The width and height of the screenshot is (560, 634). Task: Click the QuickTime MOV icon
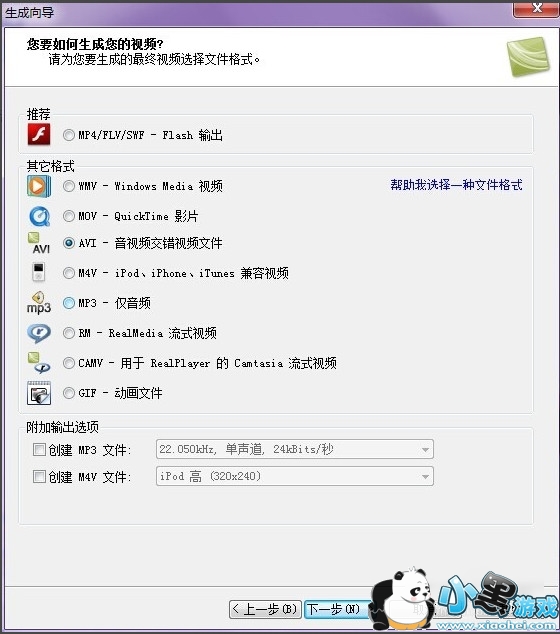click(x=40, y=216)
